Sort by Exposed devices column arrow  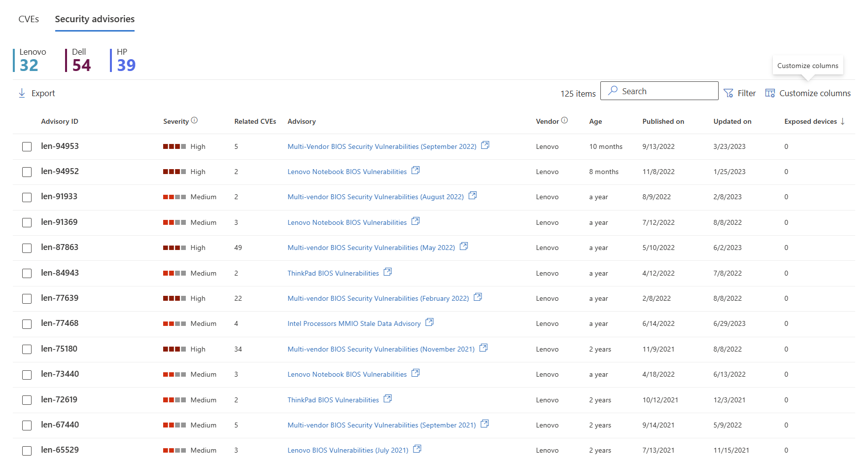point(842,121)
